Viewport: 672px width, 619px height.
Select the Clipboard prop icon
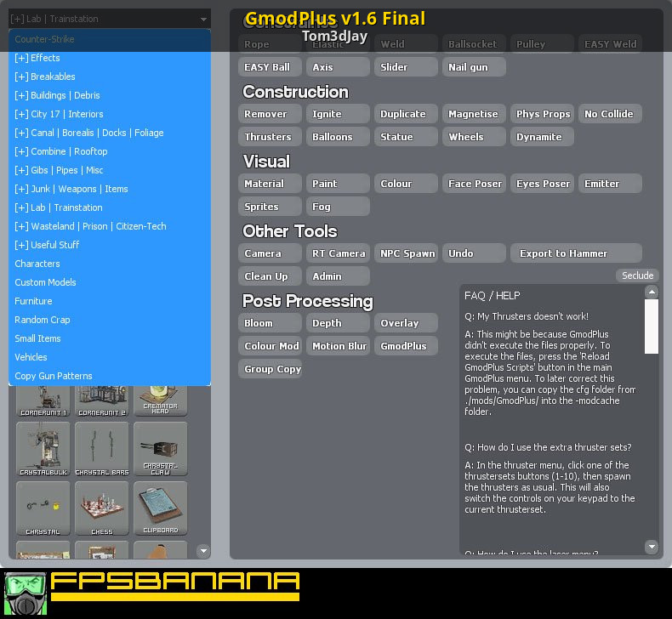coord(161,508)
